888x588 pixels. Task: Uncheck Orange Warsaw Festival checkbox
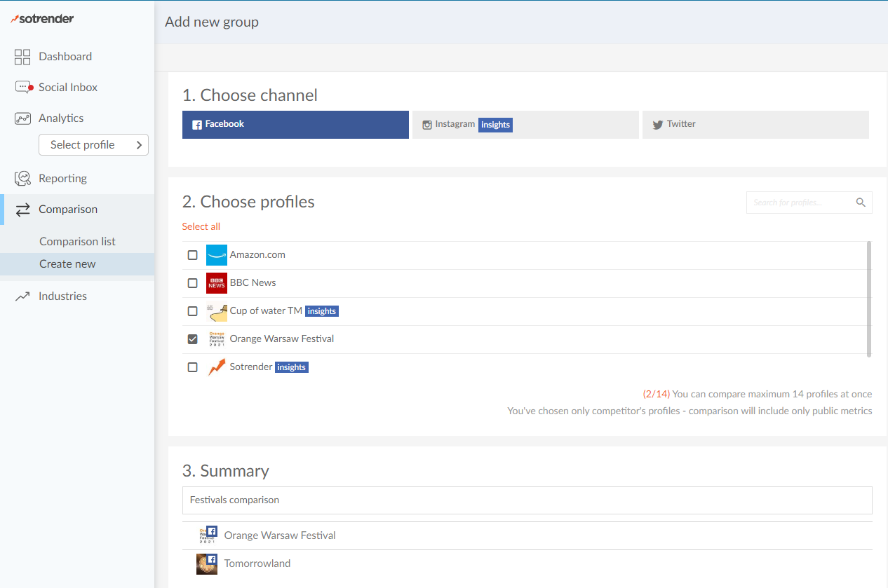coord(192,339)
